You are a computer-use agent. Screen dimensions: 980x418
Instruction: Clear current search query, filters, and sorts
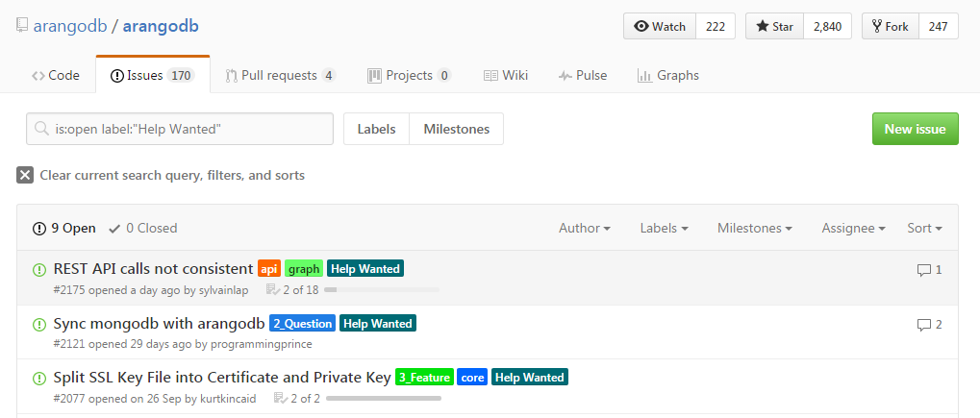point(161,175)
